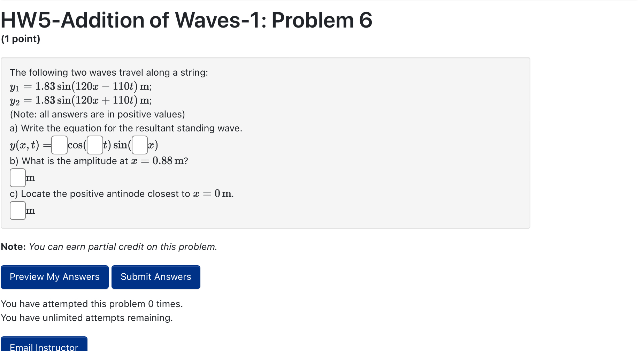Screen dimensions: 644x351
Task: Click the attempts remaining message
Action: 87,318
